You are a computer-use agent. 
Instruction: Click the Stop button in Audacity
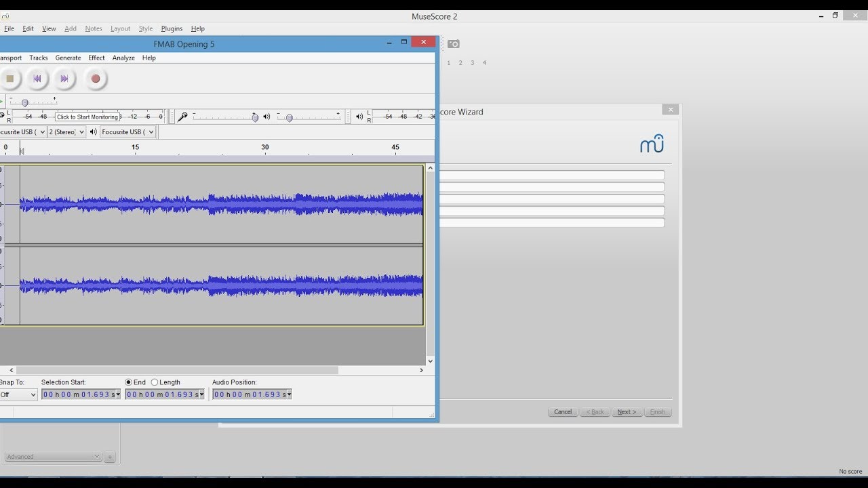pos(9,79)
